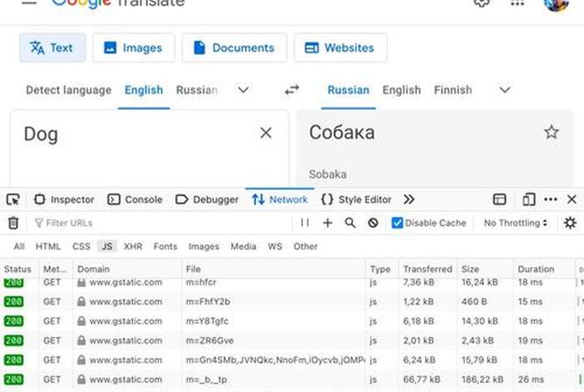Sort by the Size column header
584x392 pixels.
[x=485, y=269]
